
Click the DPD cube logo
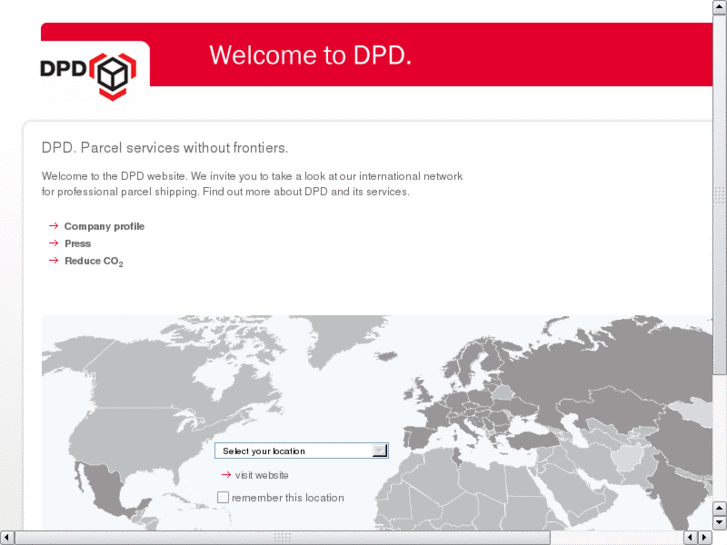point(88,76)
